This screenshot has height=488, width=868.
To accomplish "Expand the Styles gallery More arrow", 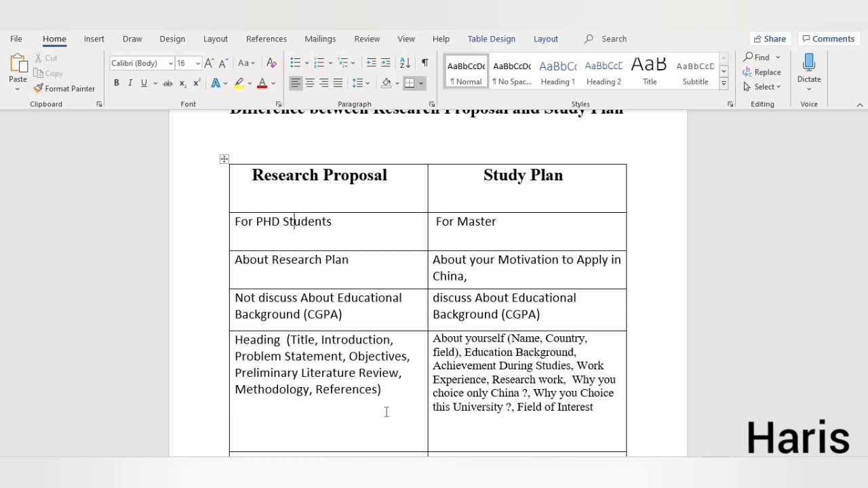I will [724, 84].
